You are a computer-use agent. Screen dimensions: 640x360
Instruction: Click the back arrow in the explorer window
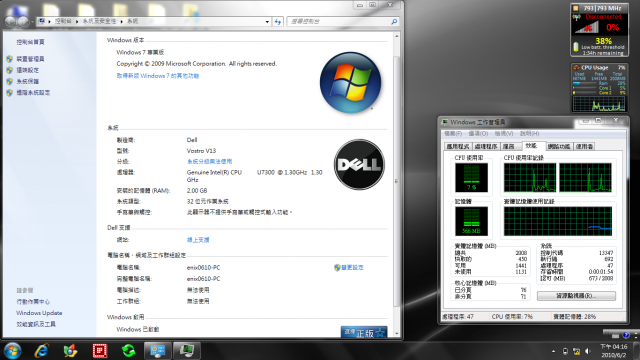pos(10,22)
